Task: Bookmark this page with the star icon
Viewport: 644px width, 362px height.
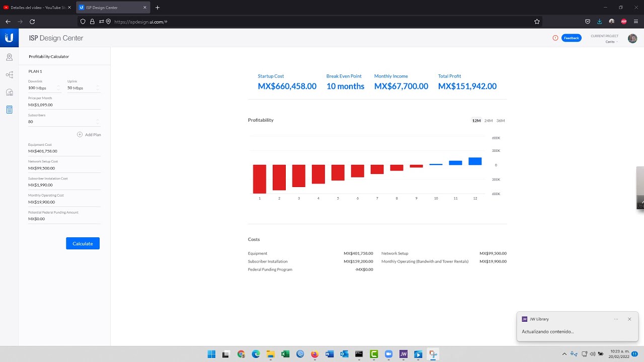Action: [x=537, y=22]
